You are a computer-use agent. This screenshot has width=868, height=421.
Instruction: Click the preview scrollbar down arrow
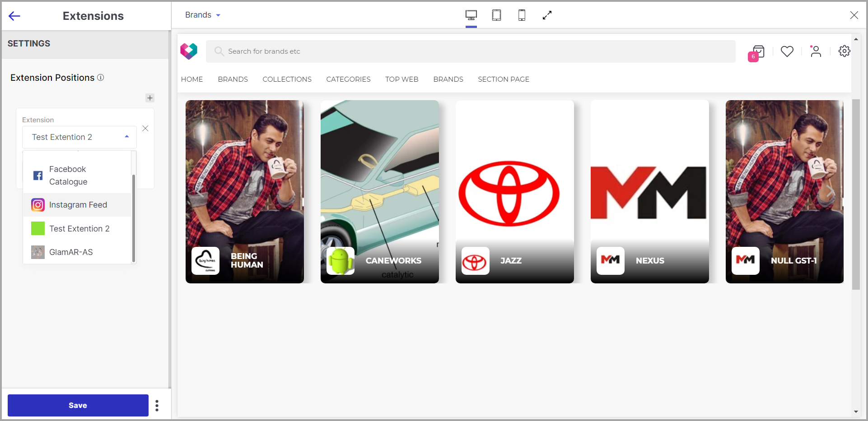click(856, 412)
